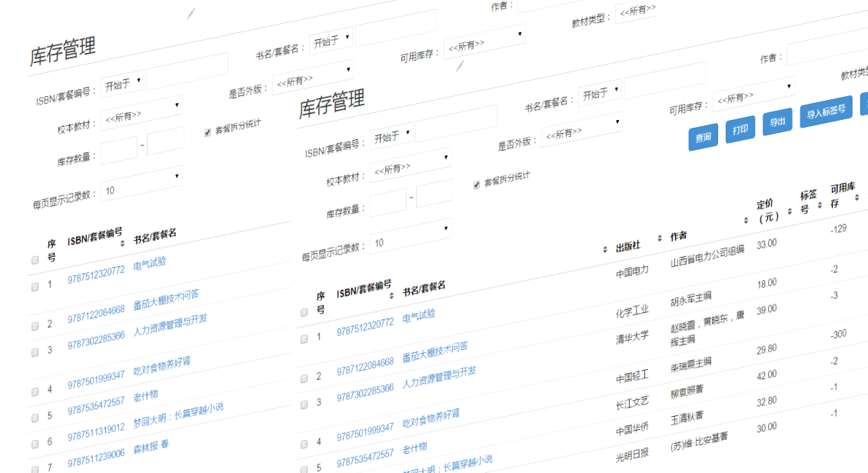Tick the checkbox for row 7 森林报 春
The width and height of the screenshot is (868, 473).
coord(35,468)
